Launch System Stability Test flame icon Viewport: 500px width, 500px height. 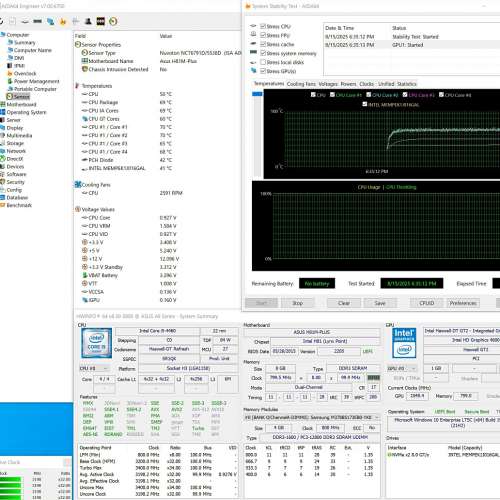point(63,22)
